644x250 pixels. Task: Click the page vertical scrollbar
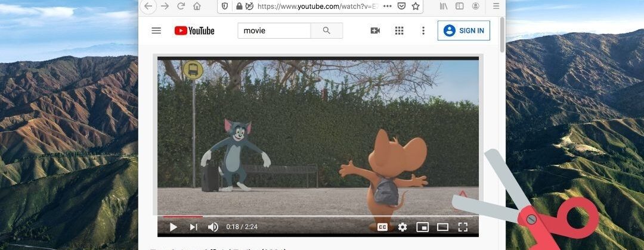pyautogui.click(x=502, y=35)
